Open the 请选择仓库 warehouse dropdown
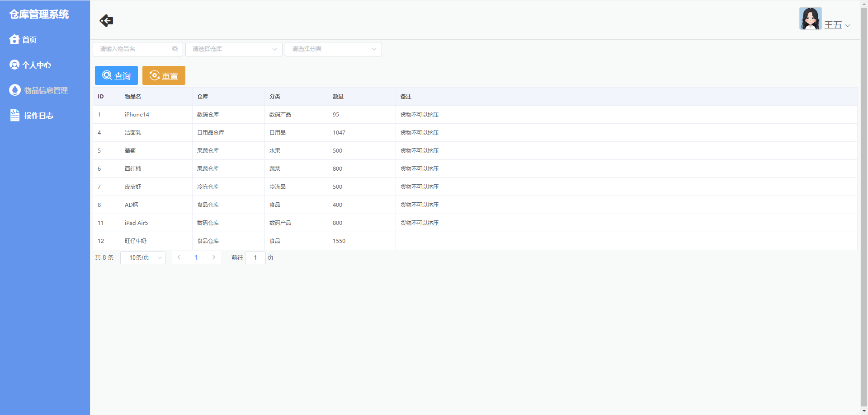This screenshot has height=415, width=868. click(x=234, y=49)
